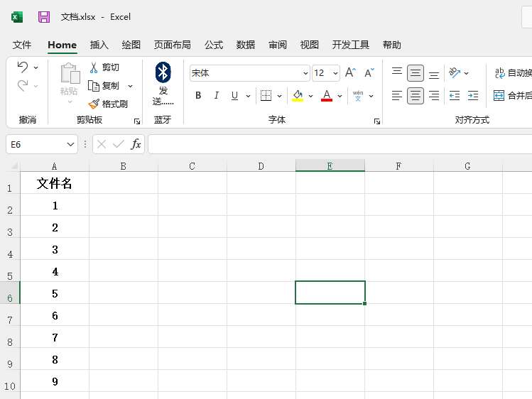Select column C header

(192, 165)
